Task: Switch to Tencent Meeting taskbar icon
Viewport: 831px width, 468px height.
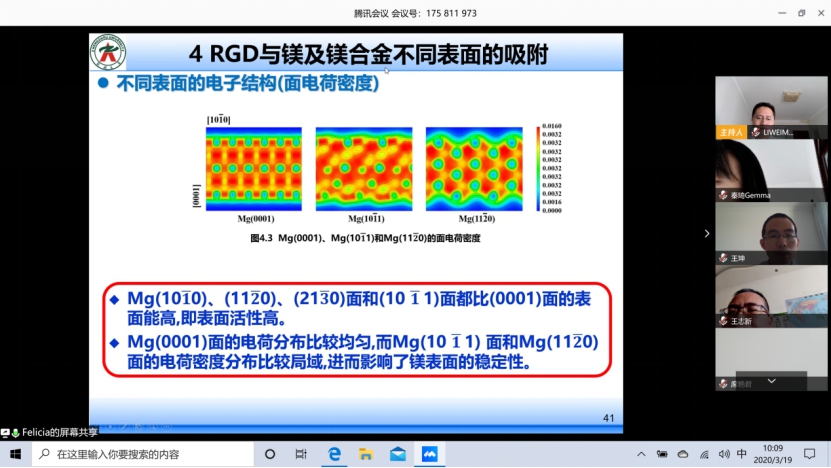Action: (x=430, y=454)
